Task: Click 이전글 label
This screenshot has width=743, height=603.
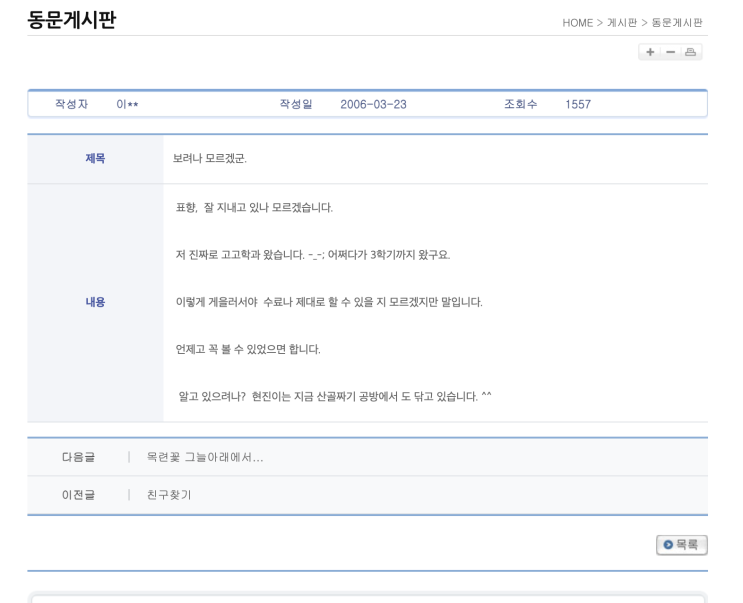Action: pyautogui.click(x=78, y=495)
